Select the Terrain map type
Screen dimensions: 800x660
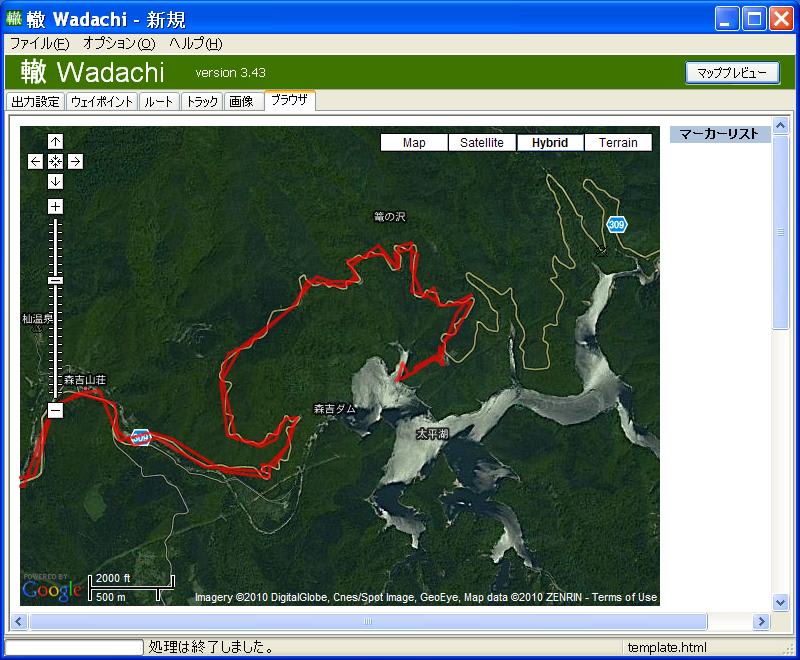(618, 142)
